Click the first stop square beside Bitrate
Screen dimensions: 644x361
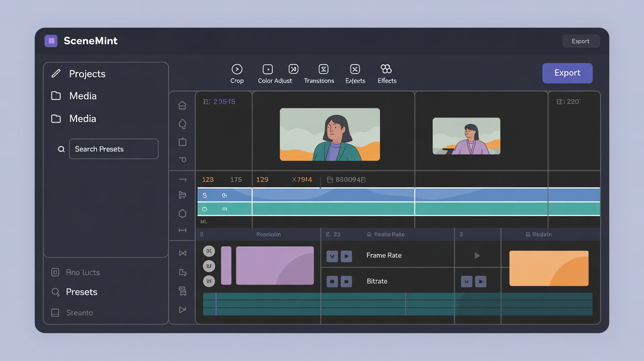tap(332, 282)
